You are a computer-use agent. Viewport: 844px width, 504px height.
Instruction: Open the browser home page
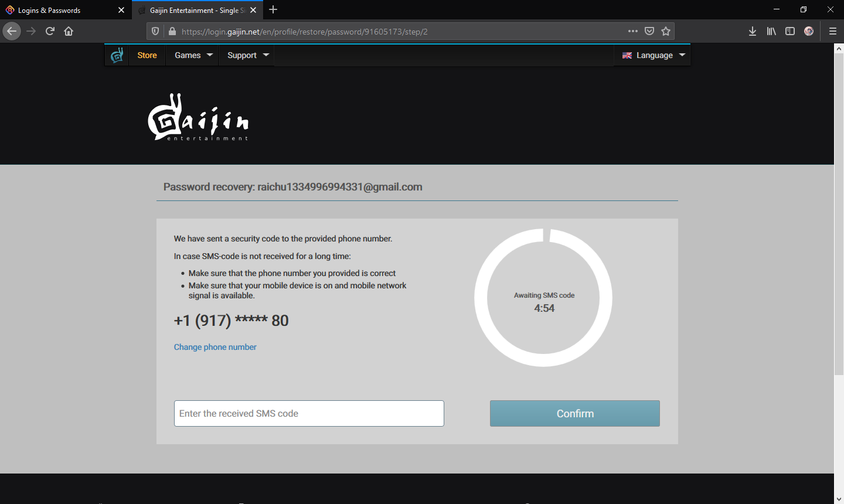point(69,31)
